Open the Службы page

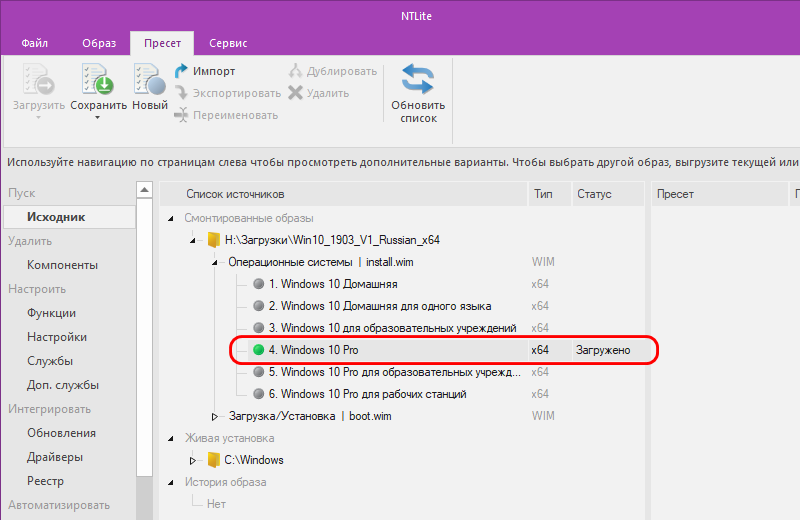point(50,361)
